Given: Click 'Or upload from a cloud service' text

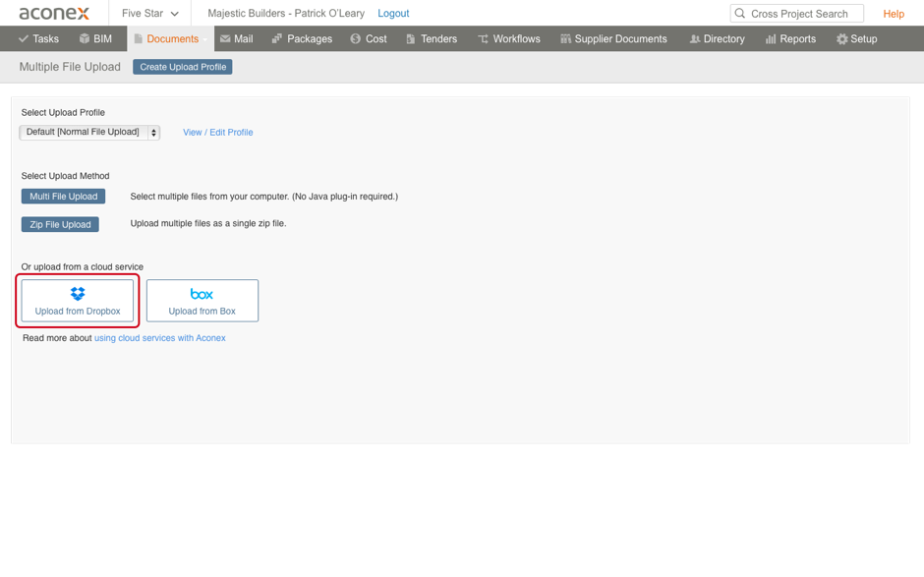Looking at the screenshot, I should click(x=83, y=267).
